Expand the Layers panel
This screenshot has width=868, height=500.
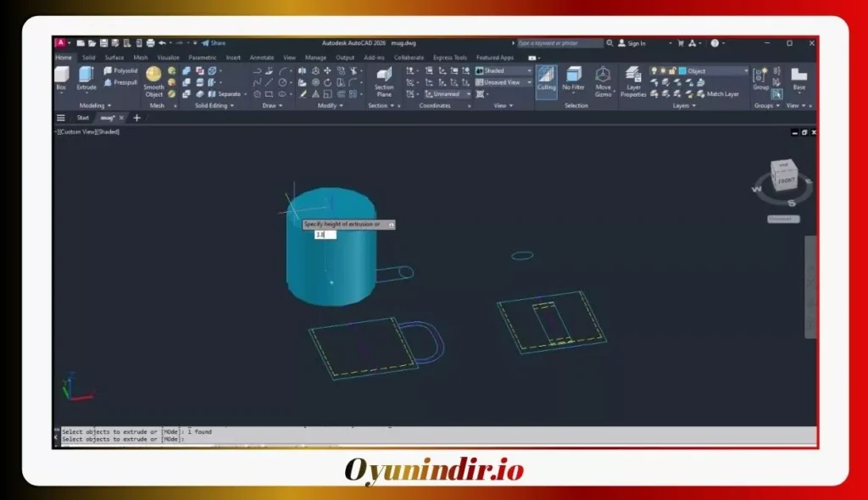coord(684,105)
